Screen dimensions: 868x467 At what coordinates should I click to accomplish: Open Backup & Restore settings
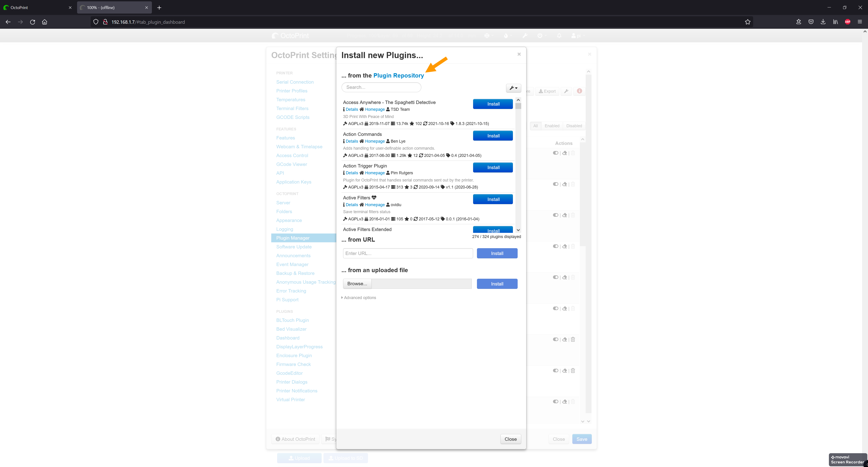[x=295, y=273]
